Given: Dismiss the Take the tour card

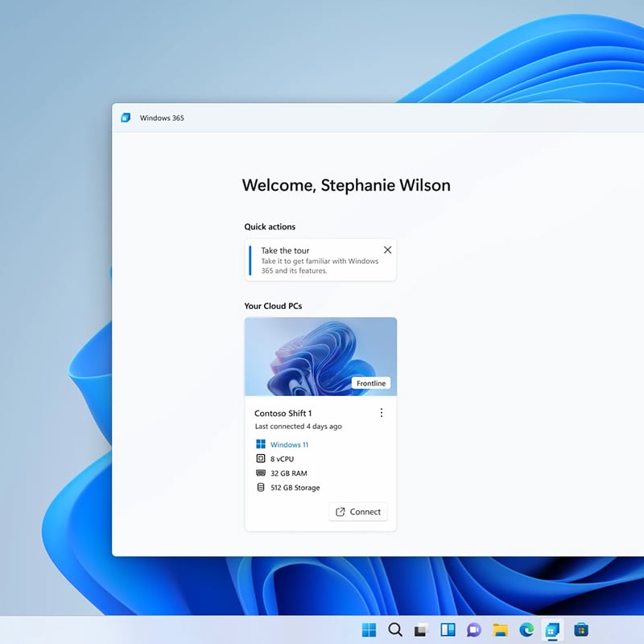Looking at the screenshot, I should (387, 250).
